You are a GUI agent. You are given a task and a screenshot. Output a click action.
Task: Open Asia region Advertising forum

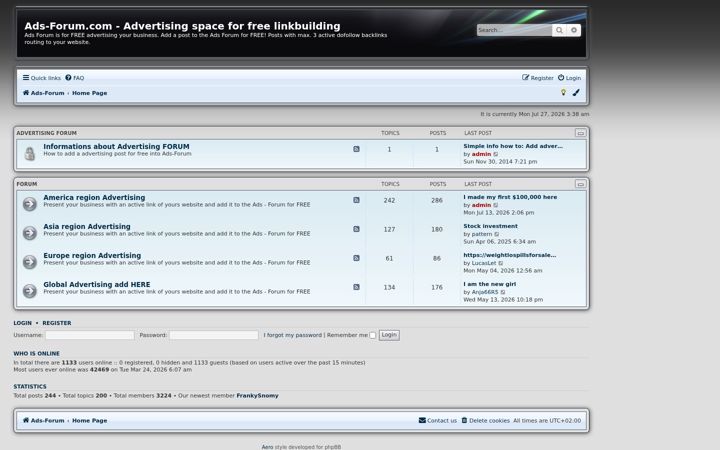click(87, 226)
